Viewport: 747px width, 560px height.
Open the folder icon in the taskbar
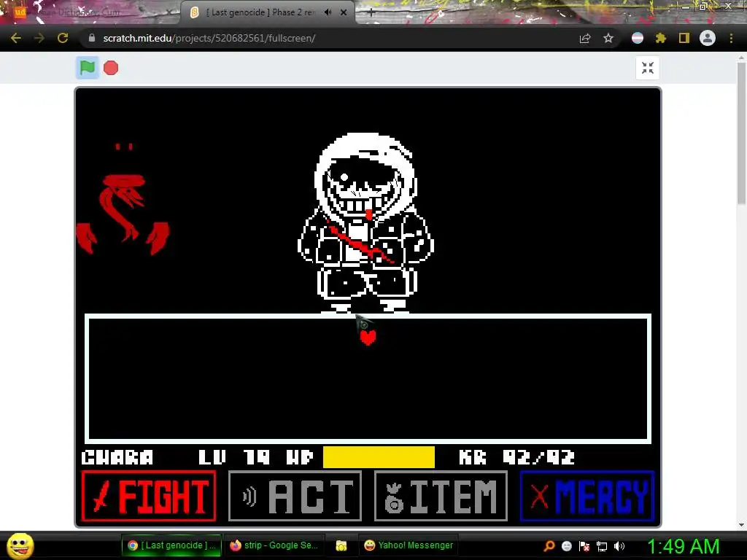(x=341, y=545)
